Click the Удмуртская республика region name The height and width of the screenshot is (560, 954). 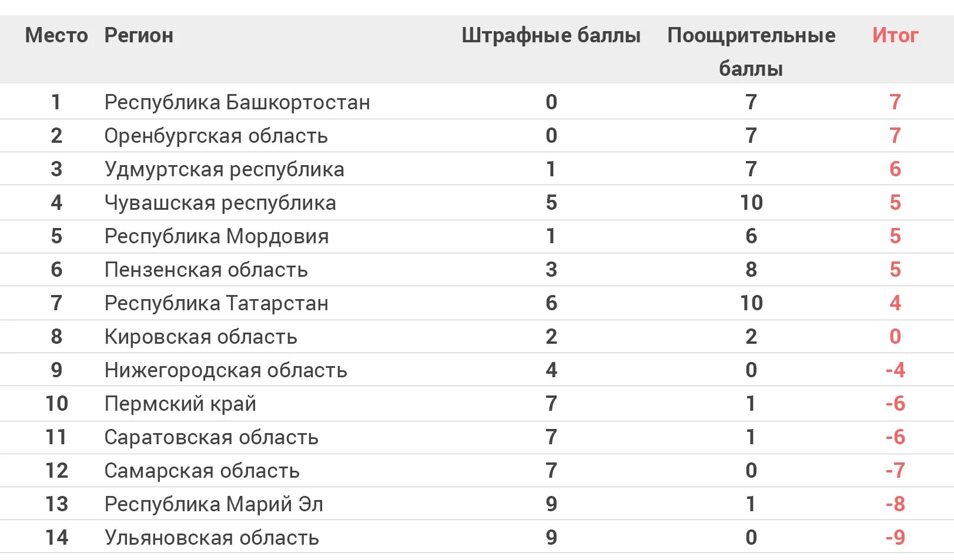225,169
